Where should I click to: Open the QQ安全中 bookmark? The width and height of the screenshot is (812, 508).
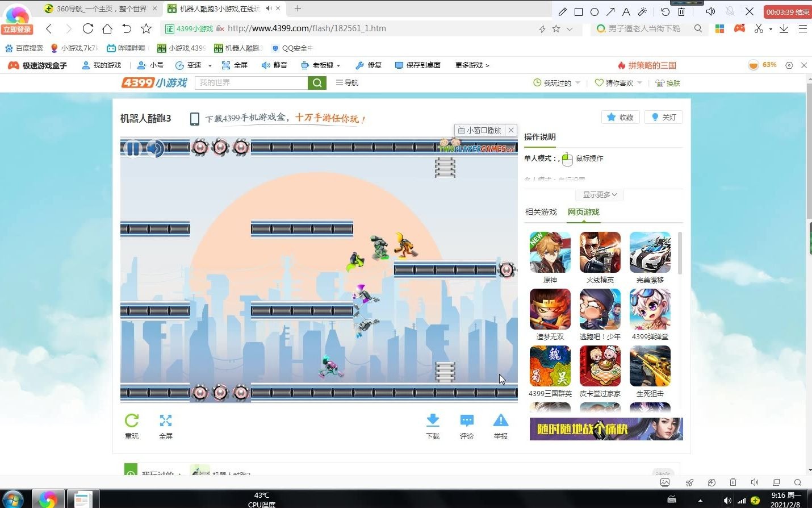[x=292, y=48]
